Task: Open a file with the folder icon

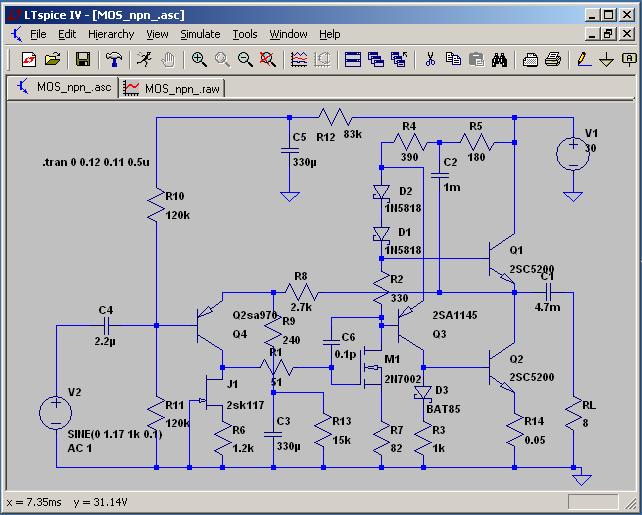Action: (52, 60)
